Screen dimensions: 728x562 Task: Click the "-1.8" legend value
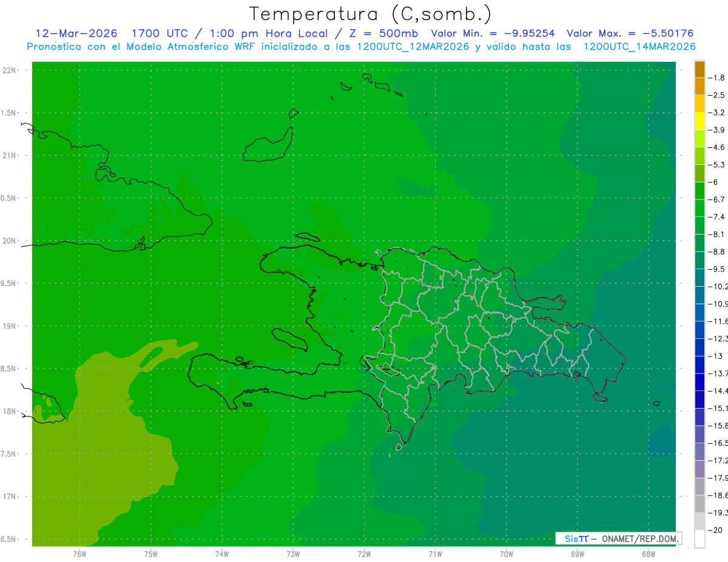pos(716,78)
